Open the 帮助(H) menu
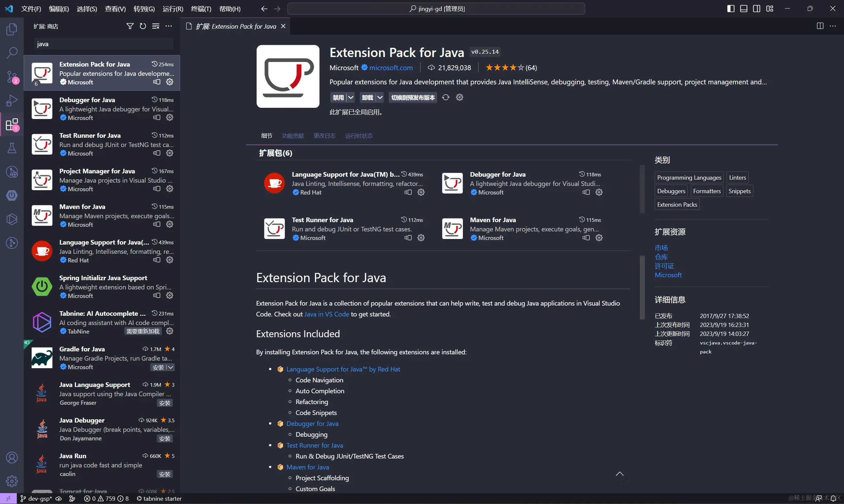The image size is (844, 504). pyautogui.click(x=230, y=9)
